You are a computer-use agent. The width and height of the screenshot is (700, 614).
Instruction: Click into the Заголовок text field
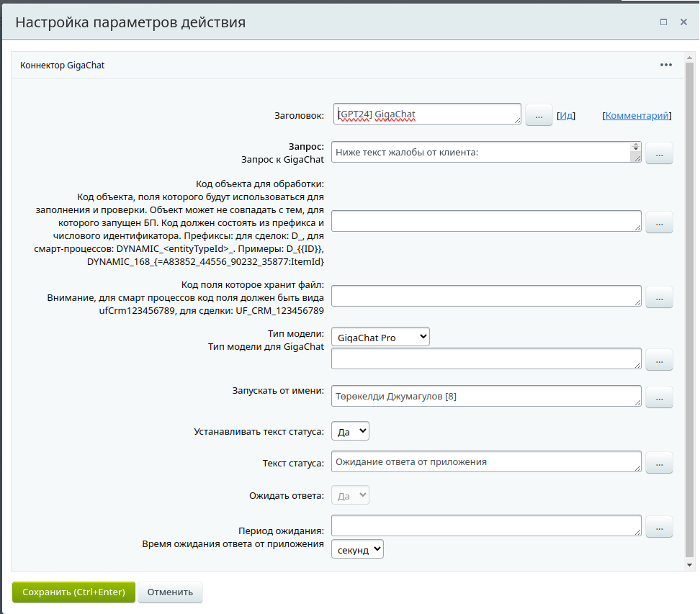point(426,114)
